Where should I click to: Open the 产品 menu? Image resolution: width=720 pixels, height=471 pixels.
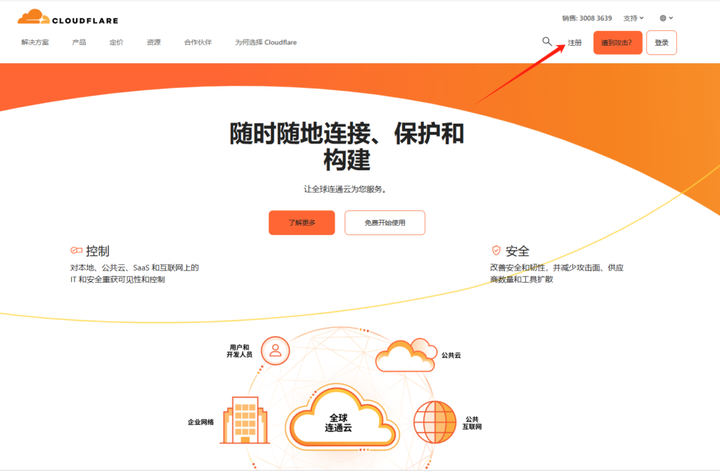[x=79, y=42]
